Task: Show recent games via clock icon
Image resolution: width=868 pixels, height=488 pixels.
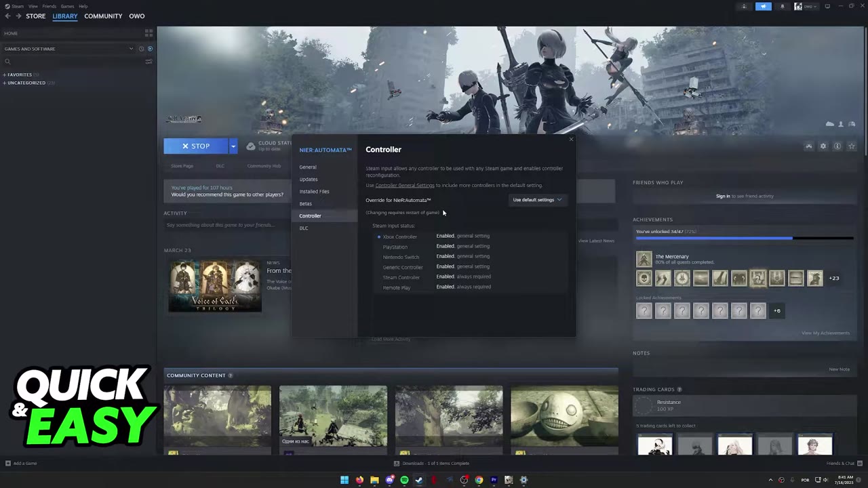Action: click(141, 49)
